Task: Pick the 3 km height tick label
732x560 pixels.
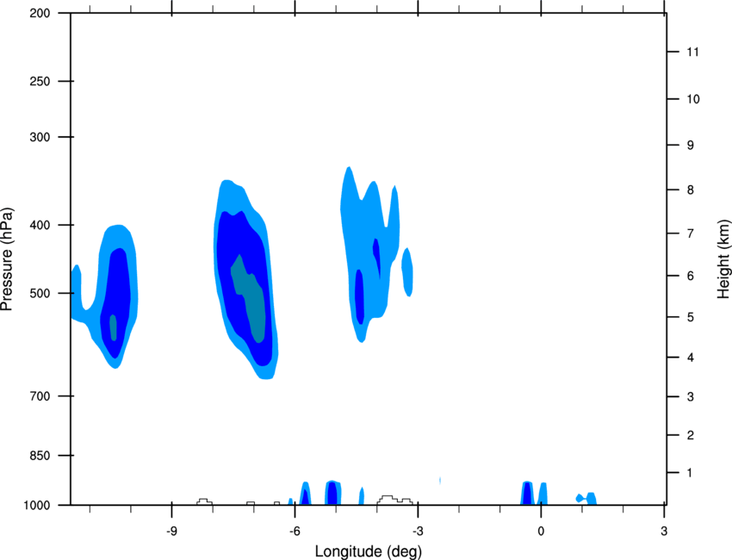Action: coord(691,397)
